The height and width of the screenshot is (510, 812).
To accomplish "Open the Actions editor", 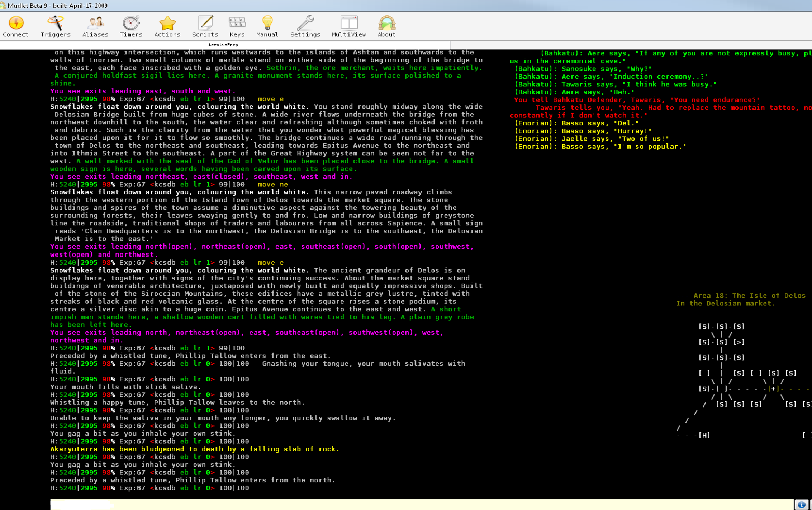I will pyautogui.click(x=167, y=26).
